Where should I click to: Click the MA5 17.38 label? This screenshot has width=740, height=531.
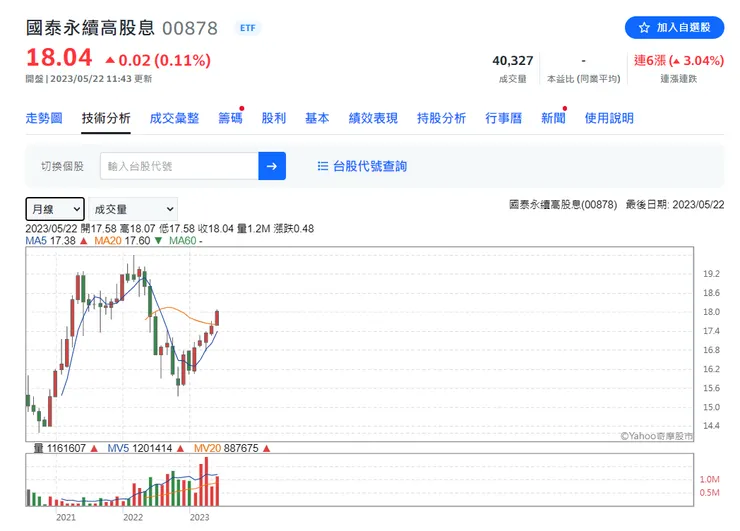(50, 241)
